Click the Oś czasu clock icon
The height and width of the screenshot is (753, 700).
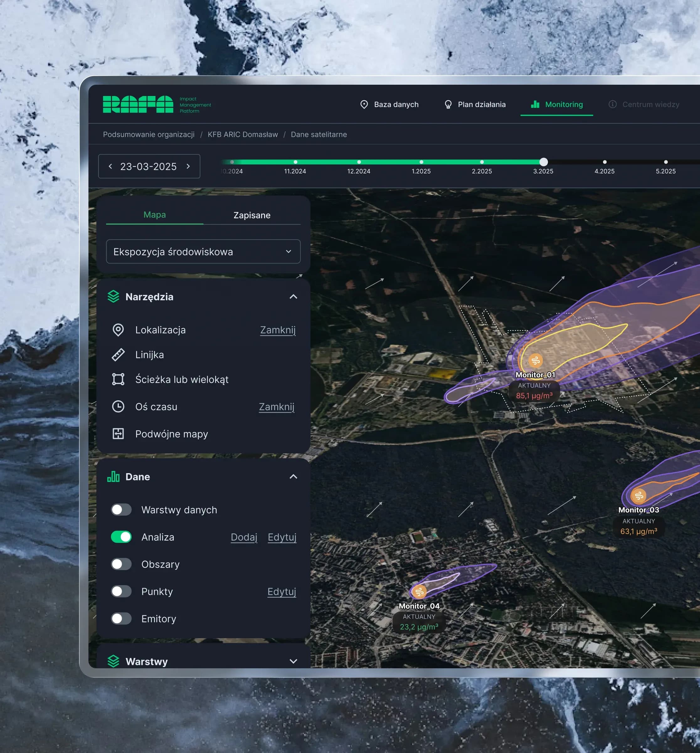[x=118, y=406]
